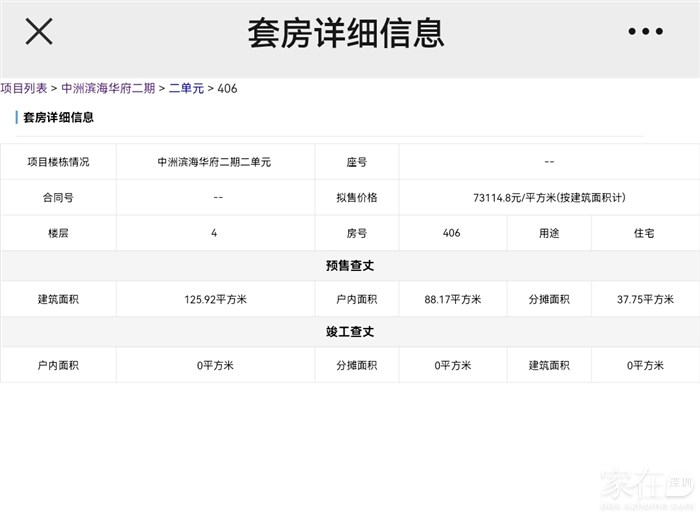Screen dimensions: 700x513
Task: Open the 中洲滨海华府二期 breadcrumb link
Action: (108, 88)
